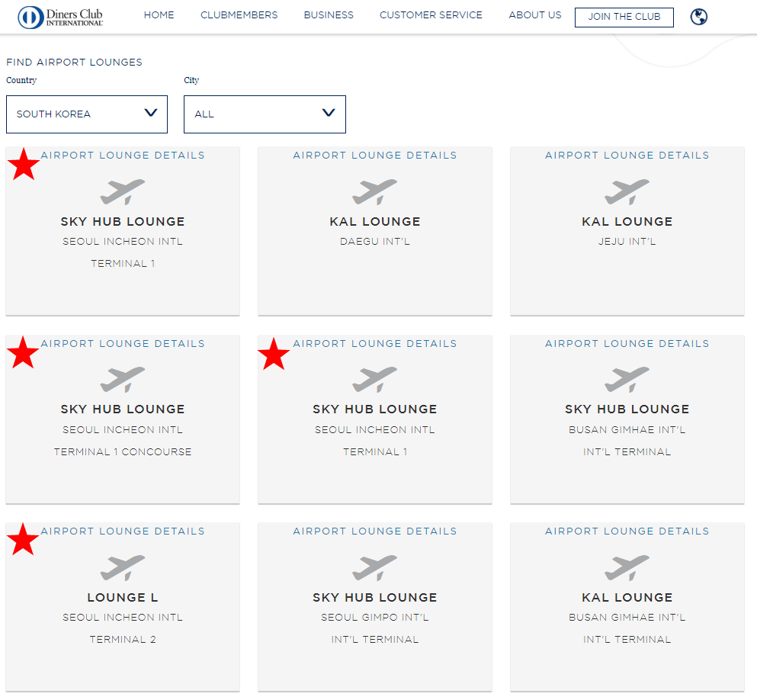The width and height of the screenshot is (757, 700).
Task: Click the Join the Club button
Action: pos(624,18)
